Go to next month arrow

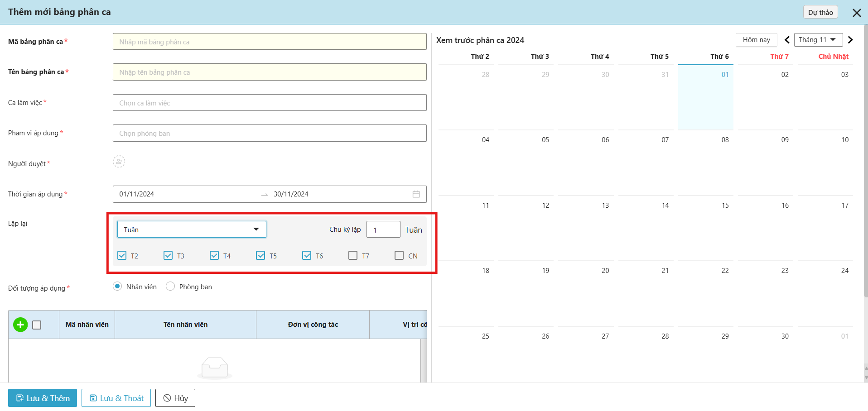tap(850, 40)
